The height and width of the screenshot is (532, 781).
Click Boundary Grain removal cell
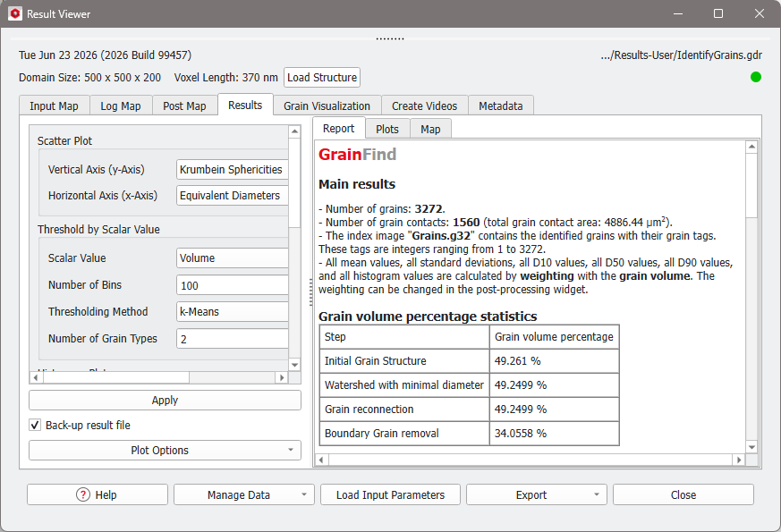click(404, 433)
